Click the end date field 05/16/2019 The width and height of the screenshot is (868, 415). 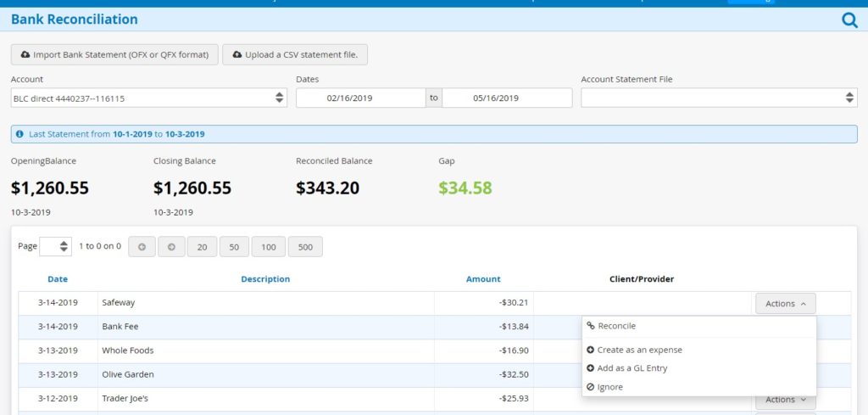pyautogui.click(x=506, y=98)
